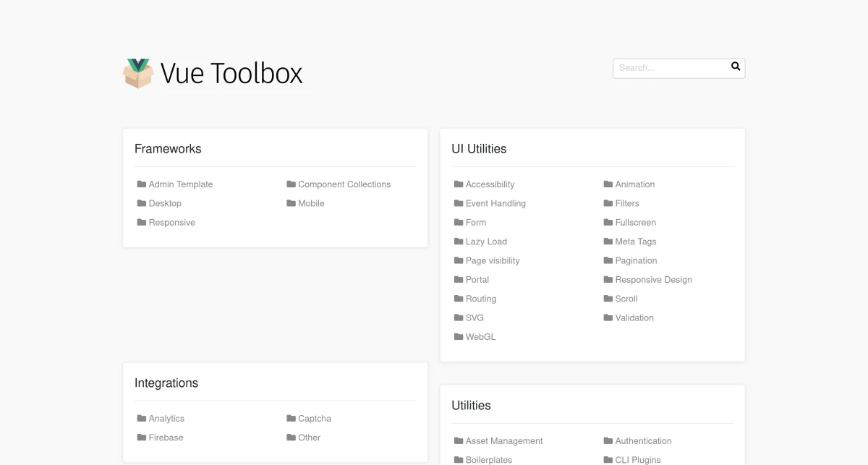Click the folder icon beside Asset Management
The height and width of the screenshot is (465, 868).
(458, 440)
